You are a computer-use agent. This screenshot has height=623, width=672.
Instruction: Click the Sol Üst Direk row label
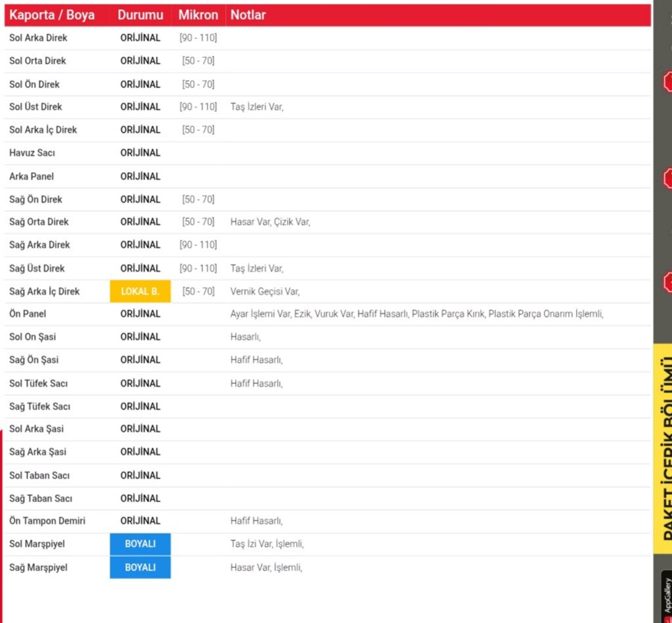pos(35,107)
